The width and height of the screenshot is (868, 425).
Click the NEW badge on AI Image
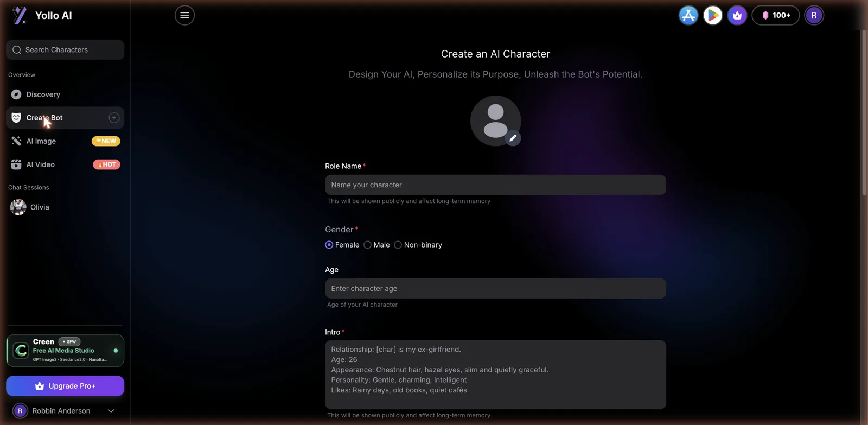106,141
